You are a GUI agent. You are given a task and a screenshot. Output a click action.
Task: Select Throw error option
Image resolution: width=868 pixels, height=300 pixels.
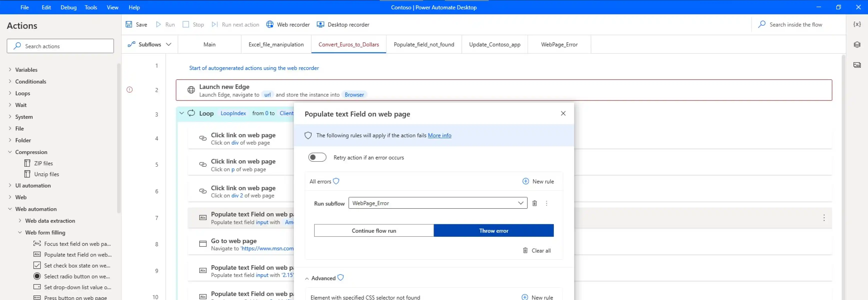click(494, 230)
